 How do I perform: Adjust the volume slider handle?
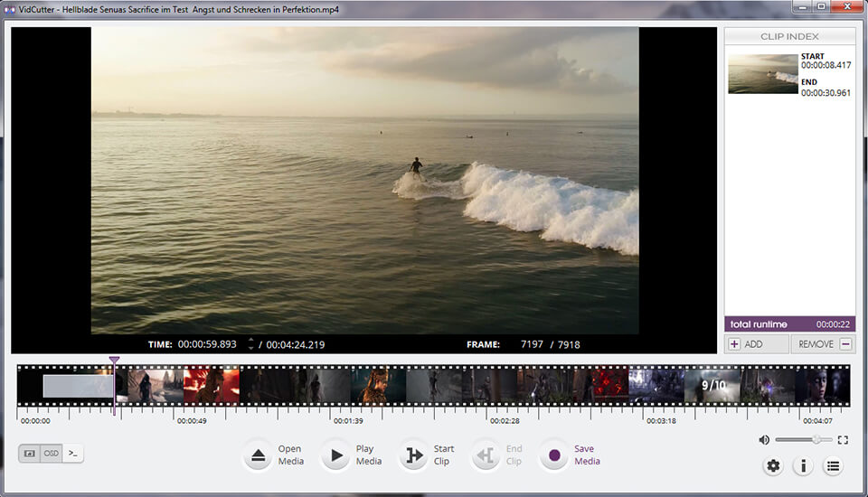pos(816,439)
